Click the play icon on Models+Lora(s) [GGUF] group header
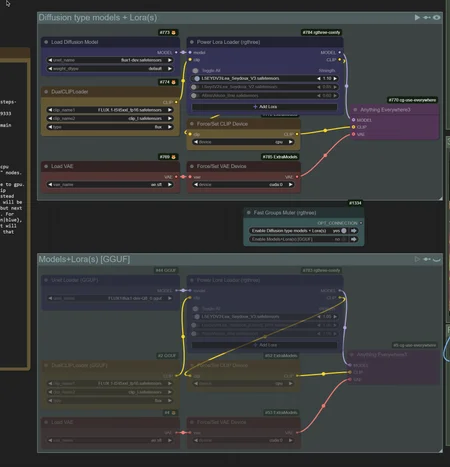Image resolution: width=450 pixels, height=467 pixels. [417, 259]
